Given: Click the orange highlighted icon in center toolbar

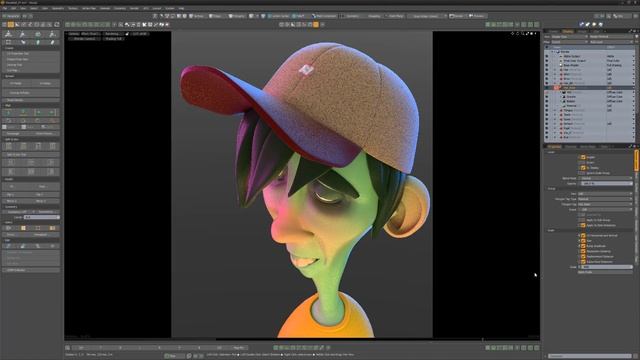Looking at the screenshot, I should pos(316,25).
